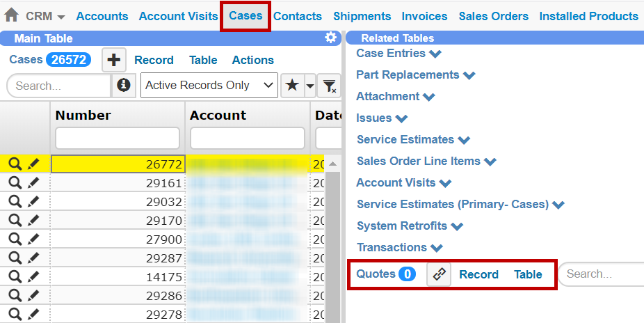Click pencil edit icon for case 29161

[33, 183]
